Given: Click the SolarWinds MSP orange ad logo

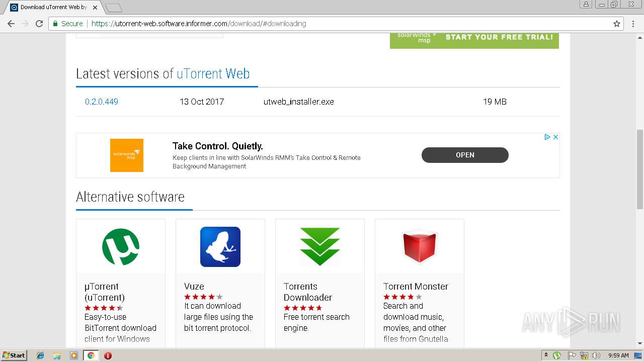Looking at the screenshot, I should point(127,155).
